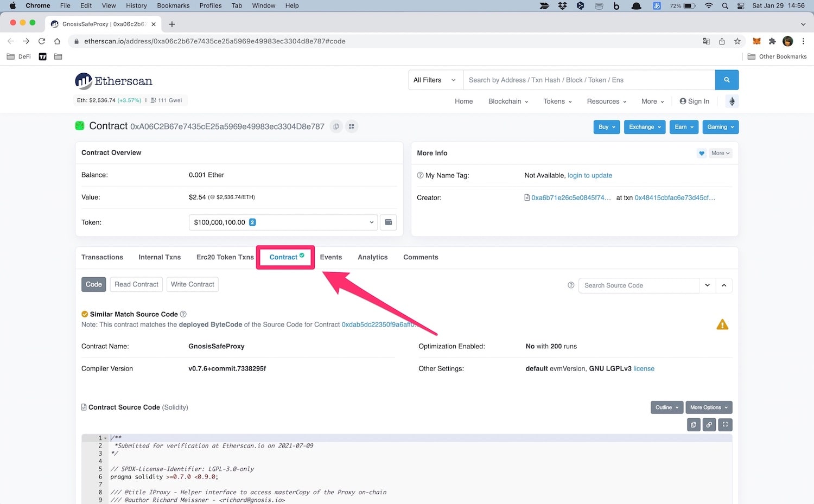This screenshot has width=814, height=504.
Task: Open Chrome profile avatar
Action: (x=788, y=41)
